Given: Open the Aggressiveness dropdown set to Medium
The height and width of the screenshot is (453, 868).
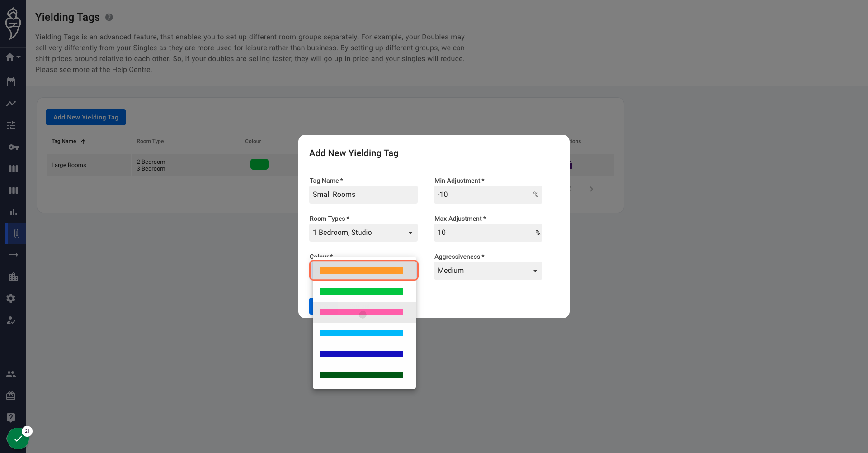Looking at the screenshot, I should (488, 271).
